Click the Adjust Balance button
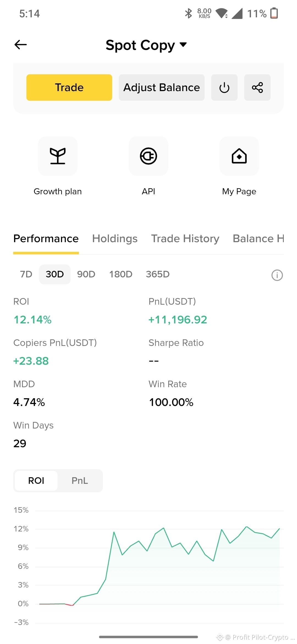The image size is (297, 644). point(162,88)
